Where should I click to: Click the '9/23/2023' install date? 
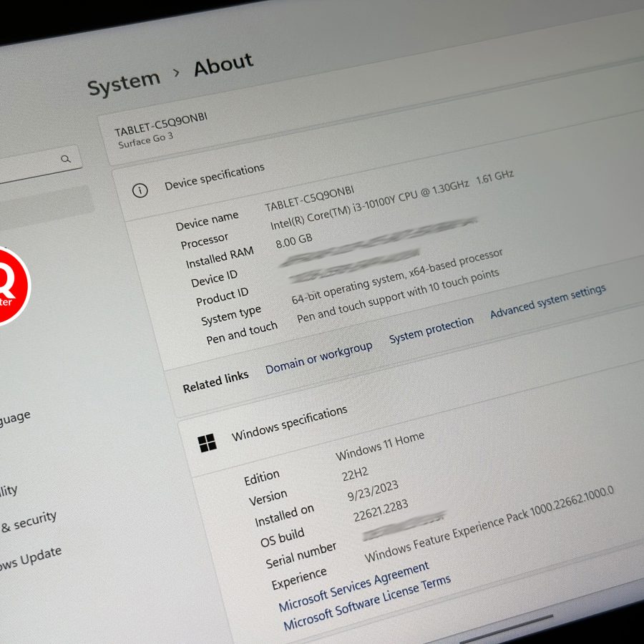point(373,491)
